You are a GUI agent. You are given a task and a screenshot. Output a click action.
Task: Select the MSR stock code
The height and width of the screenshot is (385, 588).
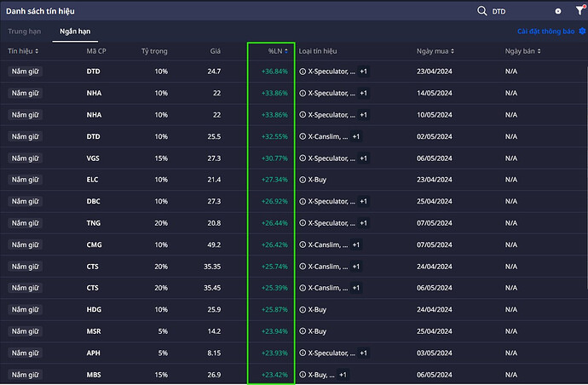pyautogui.click(x=94, y=331)
